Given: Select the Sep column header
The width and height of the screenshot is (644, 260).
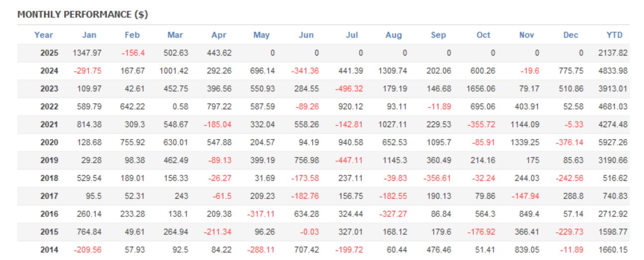Looking at the screenshot, I should [438, 35].
